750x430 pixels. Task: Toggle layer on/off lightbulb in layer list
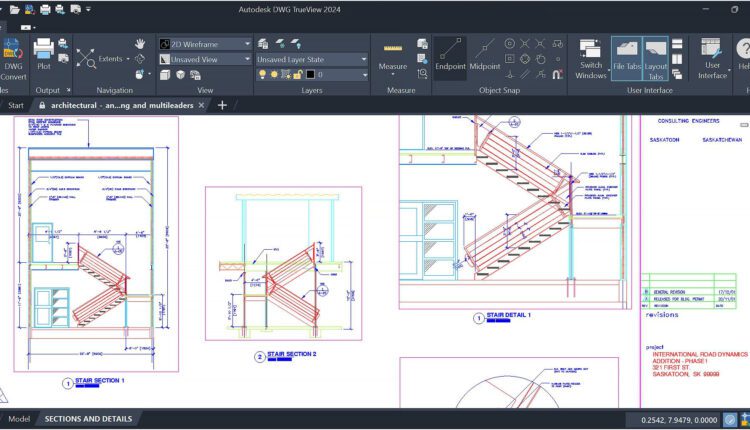263,75
